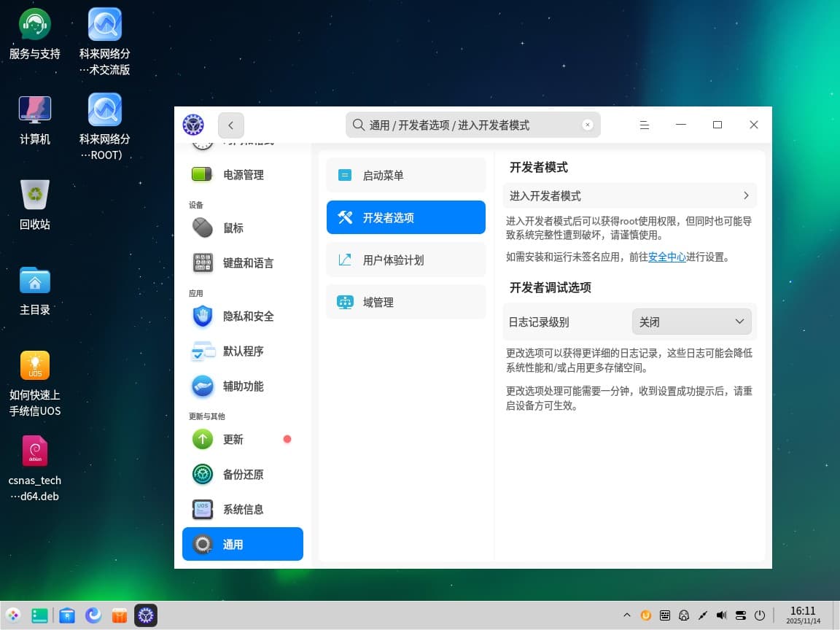Screen dimensions: 840x630
Task: Select User Experience Program (用户体验计划)
Action: coord(405,260)
